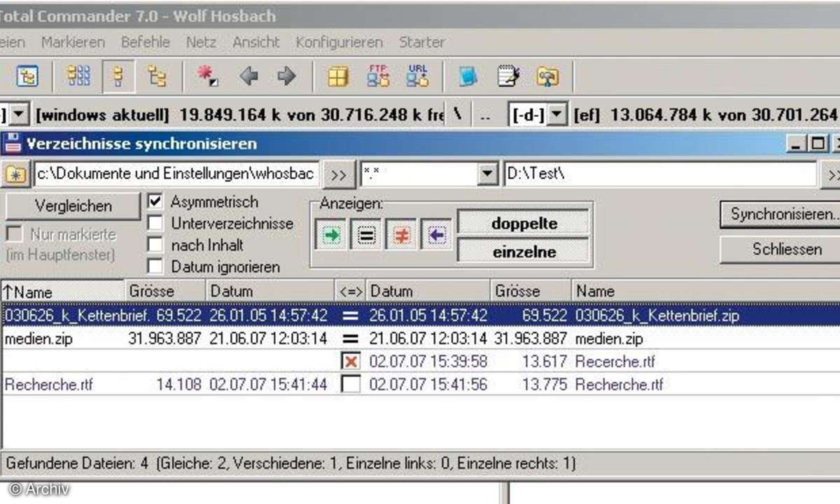
Task: Click the Synchronisieren button
Action: [x=780, y=214]
